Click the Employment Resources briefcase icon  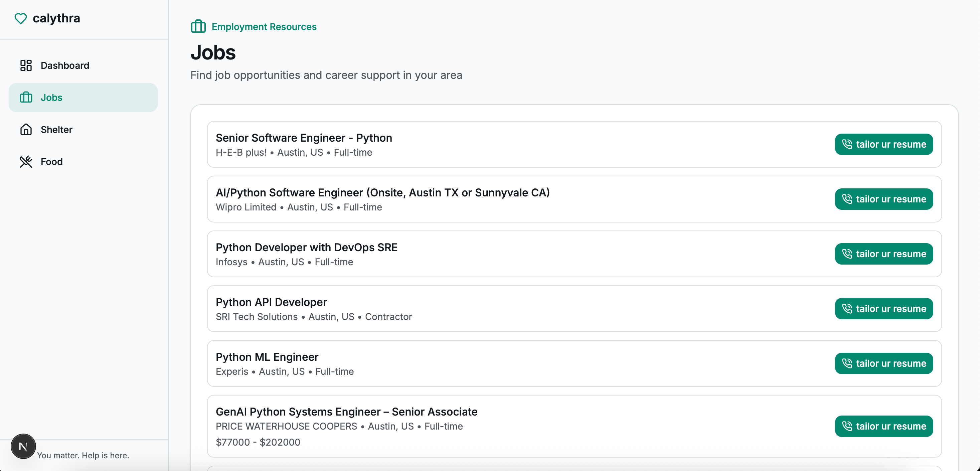pyautogui.click(x=198, y=27)
